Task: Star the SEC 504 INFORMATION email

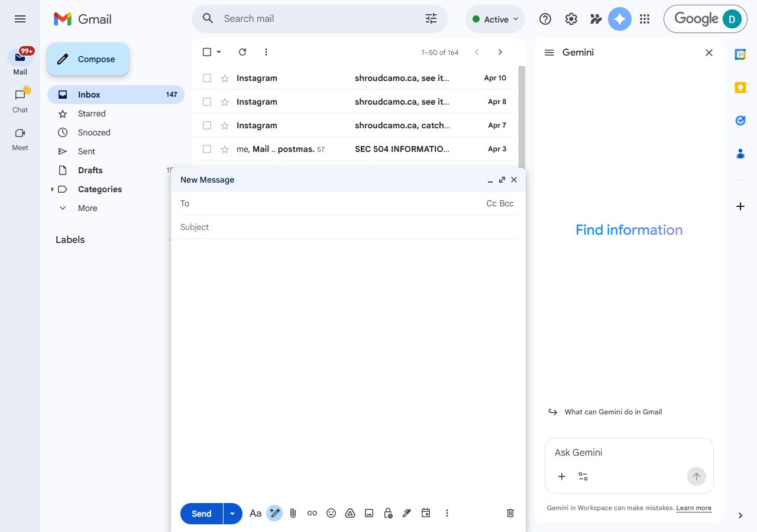Action: (225, 149)
